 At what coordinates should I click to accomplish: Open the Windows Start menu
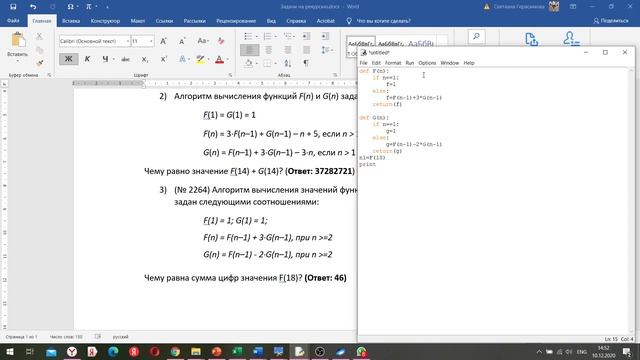pyautogui.click(x=10, y=351)
